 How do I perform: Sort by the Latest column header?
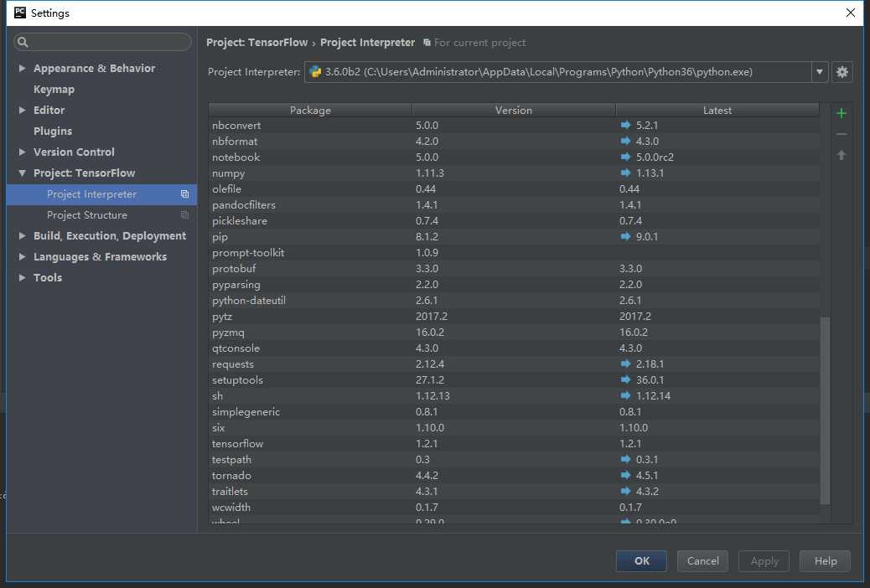pos(717,110)
